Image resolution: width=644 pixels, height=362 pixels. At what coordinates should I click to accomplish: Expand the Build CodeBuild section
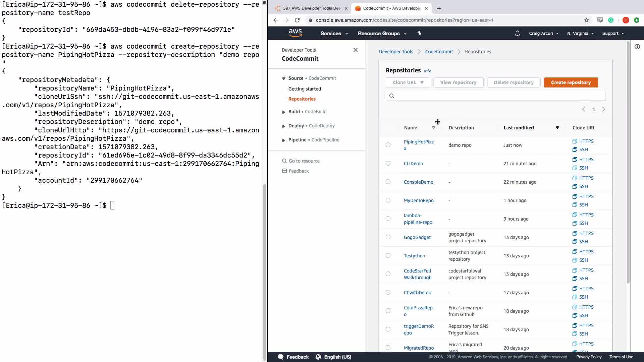coord(284,112)
